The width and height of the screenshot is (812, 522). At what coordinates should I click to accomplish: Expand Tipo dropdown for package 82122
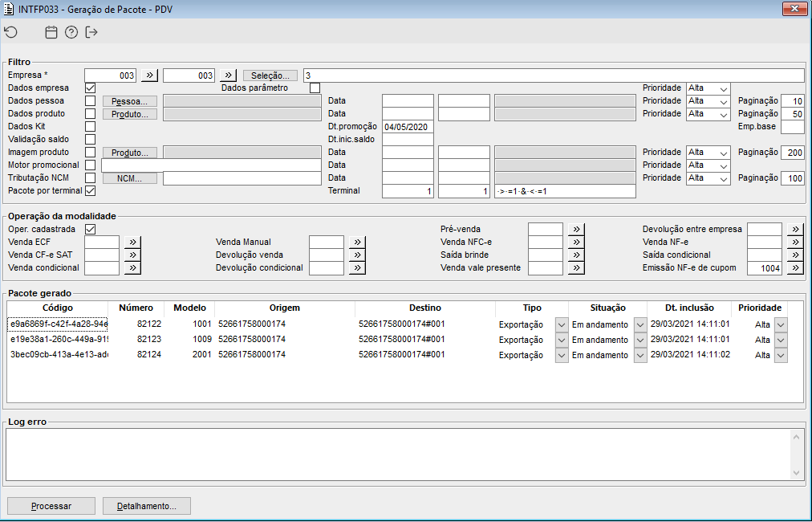click(562, 324)
